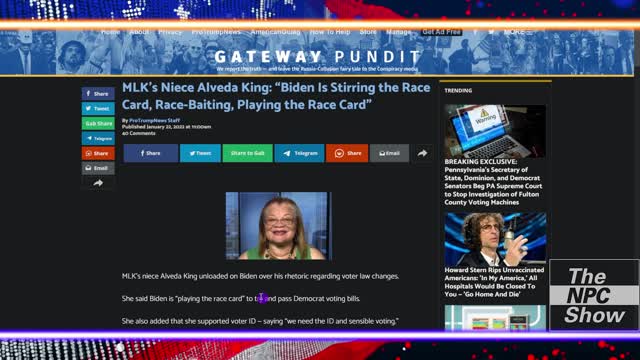640x360 pixels.
Task: Open the ProTrumpNews Staff author link
Action: pyautogui.click(x=154, y=120)
